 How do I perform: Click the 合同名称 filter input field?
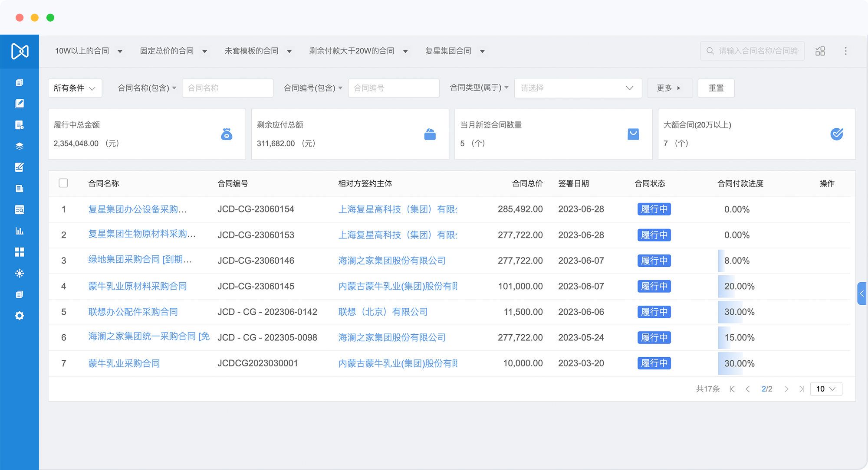coord(227,88)
